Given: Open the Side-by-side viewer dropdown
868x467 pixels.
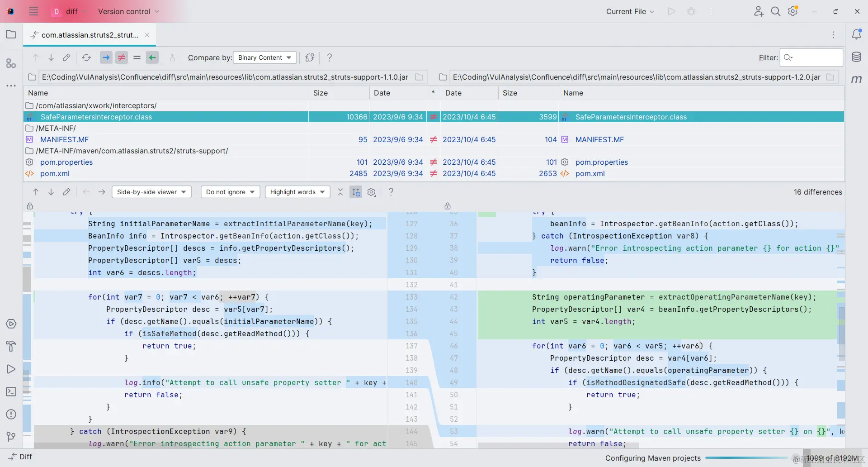Looking at the screenshot, I should [151, 192].
